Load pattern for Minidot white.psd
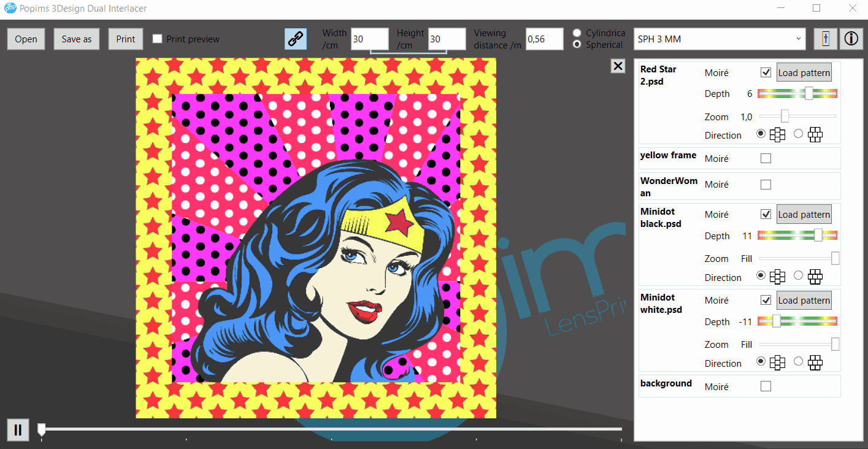Screen dimensions: 868x449 (804, 300)
